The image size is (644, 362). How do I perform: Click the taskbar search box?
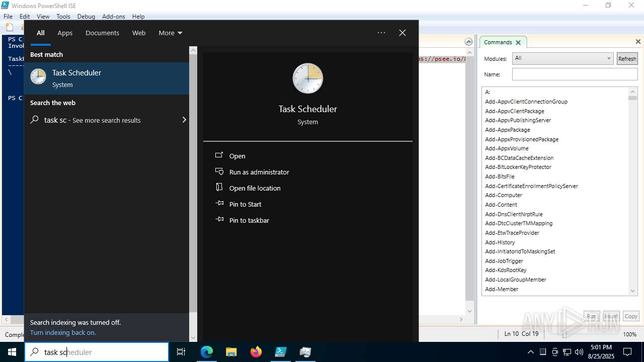click(x=97, y=352)
